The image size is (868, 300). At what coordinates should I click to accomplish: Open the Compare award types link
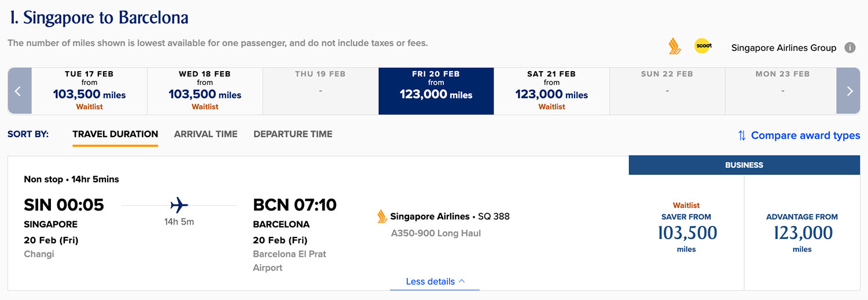(805, 135)
